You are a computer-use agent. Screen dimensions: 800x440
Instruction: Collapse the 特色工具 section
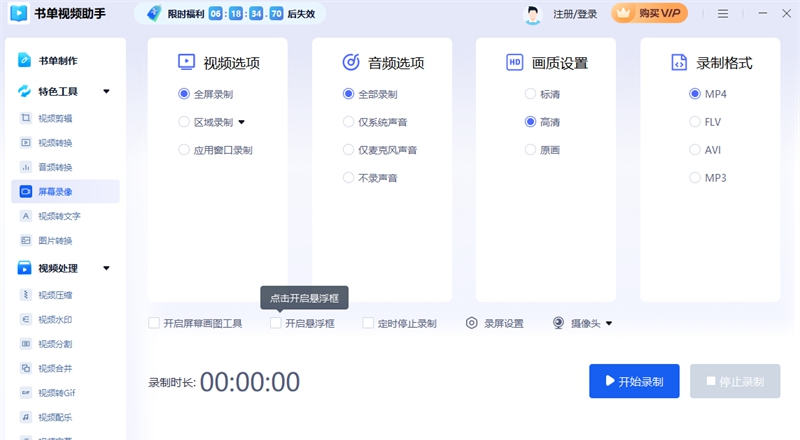[106, 92]
